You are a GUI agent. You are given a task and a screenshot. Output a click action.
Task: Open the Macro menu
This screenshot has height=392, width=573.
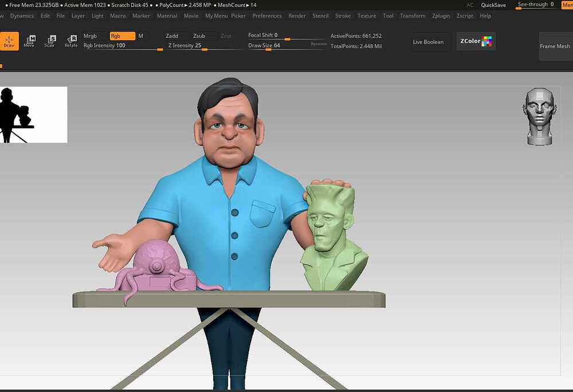[117, 15]
